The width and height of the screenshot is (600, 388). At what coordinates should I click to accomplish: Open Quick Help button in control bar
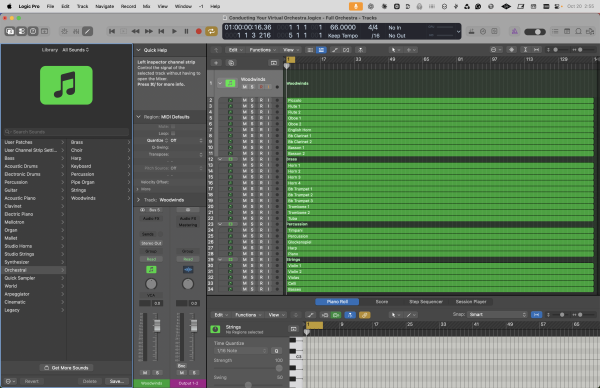coord(33,31)
